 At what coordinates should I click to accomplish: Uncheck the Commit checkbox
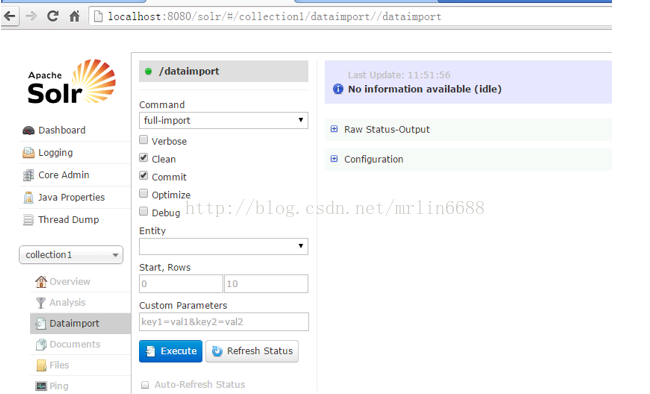(143, 175)
